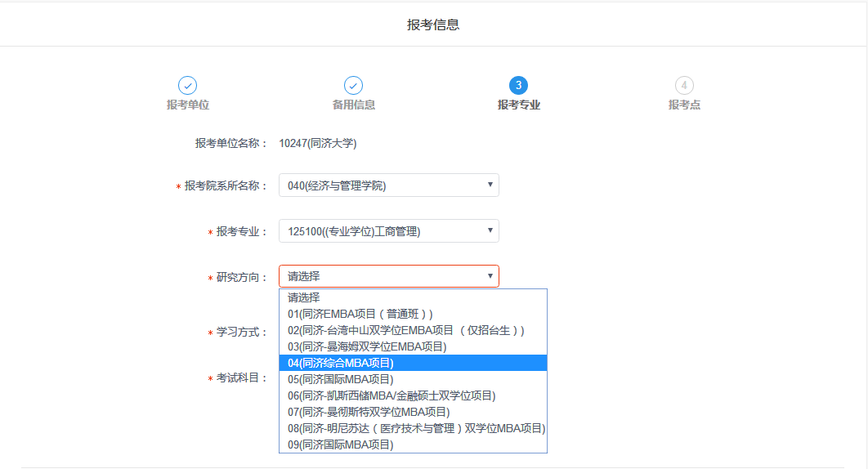Choose option 02 同济-台湾中山双学位EMBA项目
This screenshot has width=868, height=469.
pos(406,330)
